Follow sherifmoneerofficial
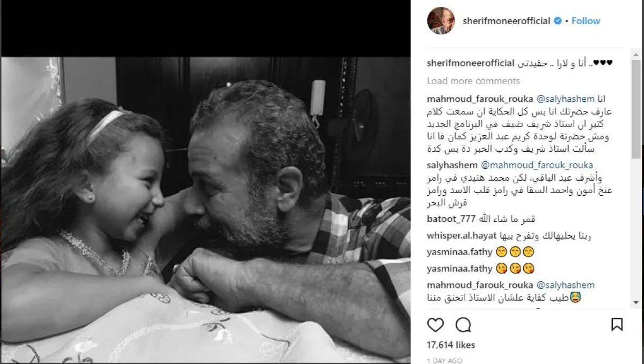Screen dimensions: 644x364 pos(586,21)
